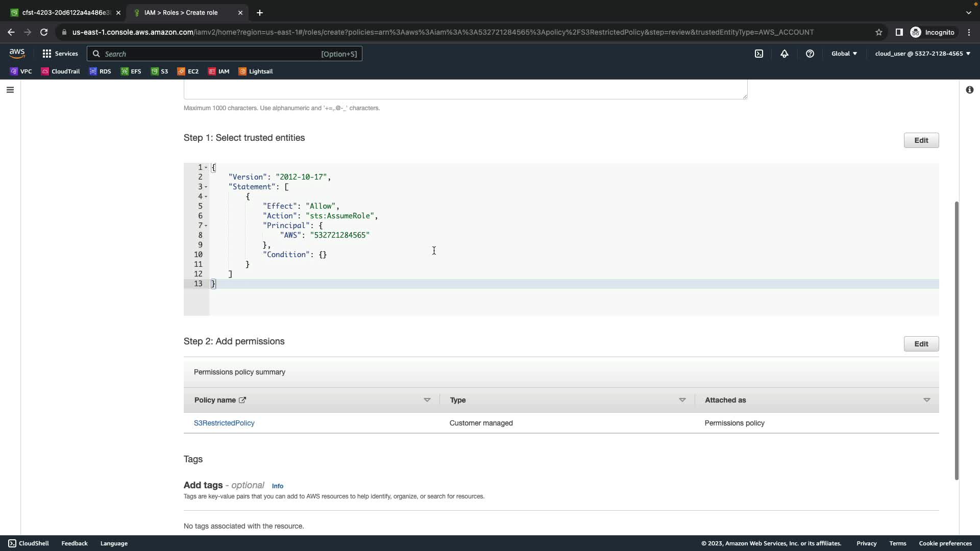The image size is (980, 551).
Task: Open the cloud_user account dropdown
Action: 922,54
